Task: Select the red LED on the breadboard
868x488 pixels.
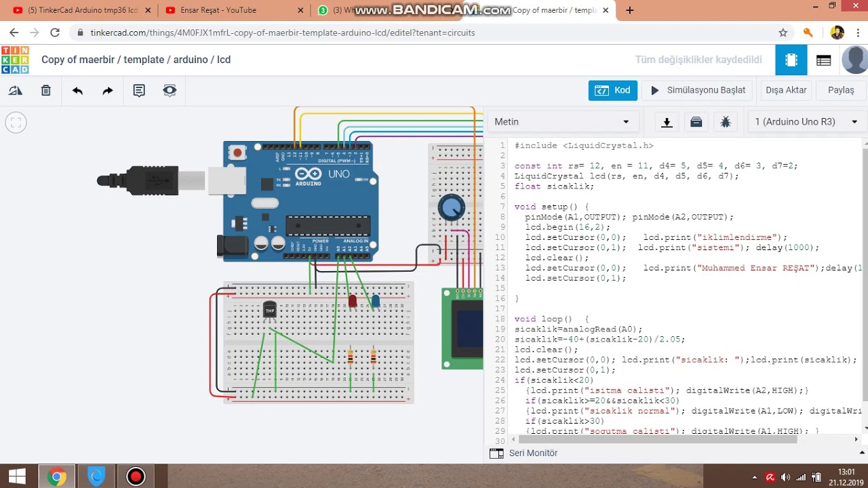Action: [x=352, y=302]
